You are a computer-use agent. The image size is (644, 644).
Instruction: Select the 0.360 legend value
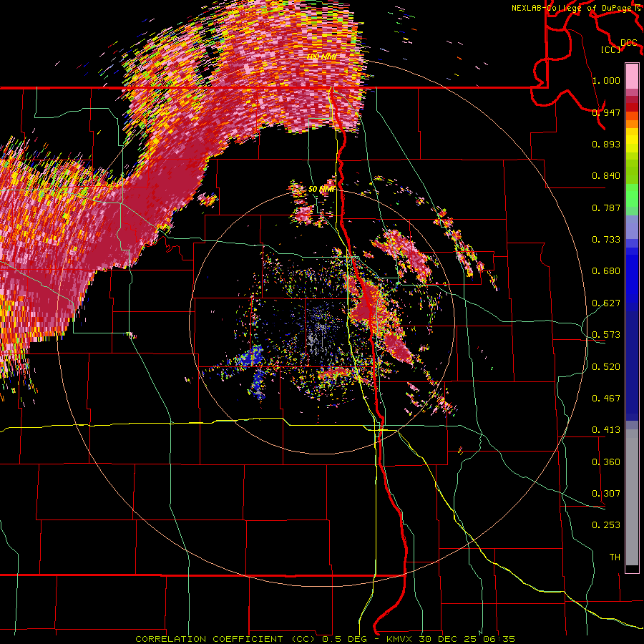[x=606, y=462]
